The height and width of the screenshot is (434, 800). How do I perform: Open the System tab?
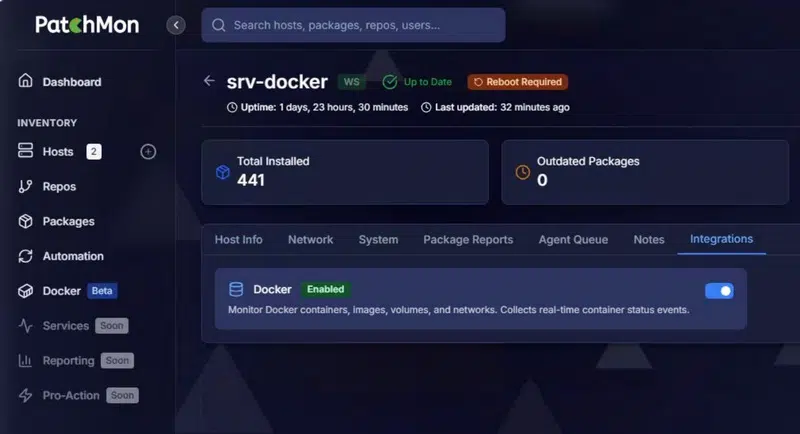tap(378, 240)
